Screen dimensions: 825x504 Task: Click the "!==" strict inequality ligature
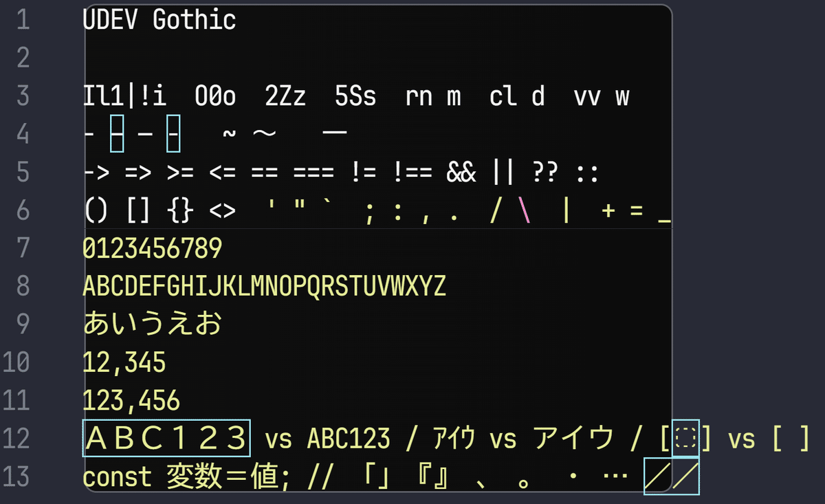pyautogui.click(x=412, y=172)
